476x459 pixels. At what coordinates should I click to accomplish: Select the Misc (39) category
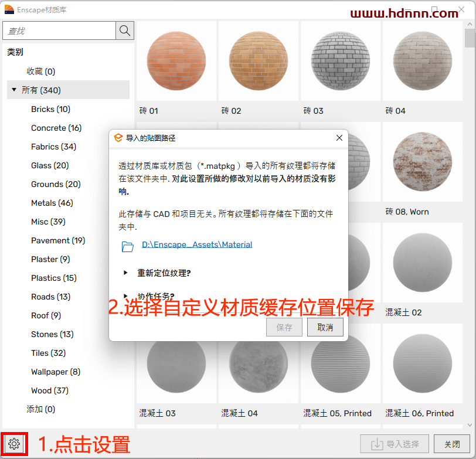pyautogui.click(x=48, y=222)
